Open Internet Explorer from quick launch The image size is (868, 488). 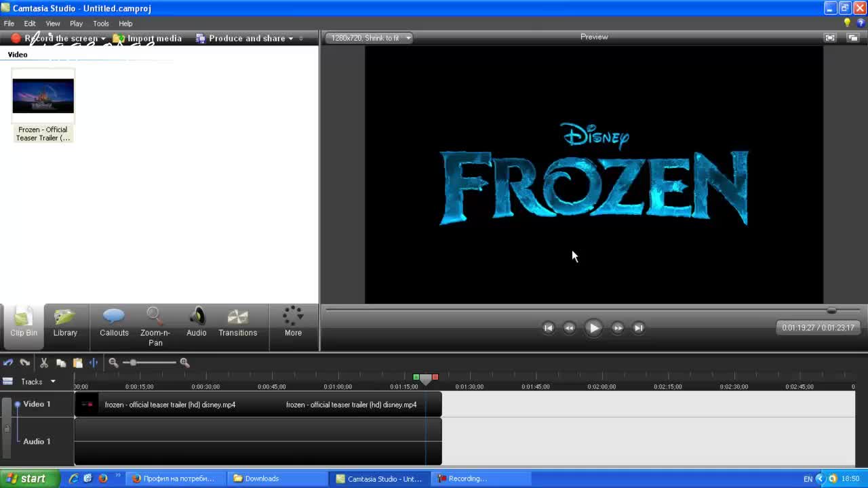click(x=73, y=479)
